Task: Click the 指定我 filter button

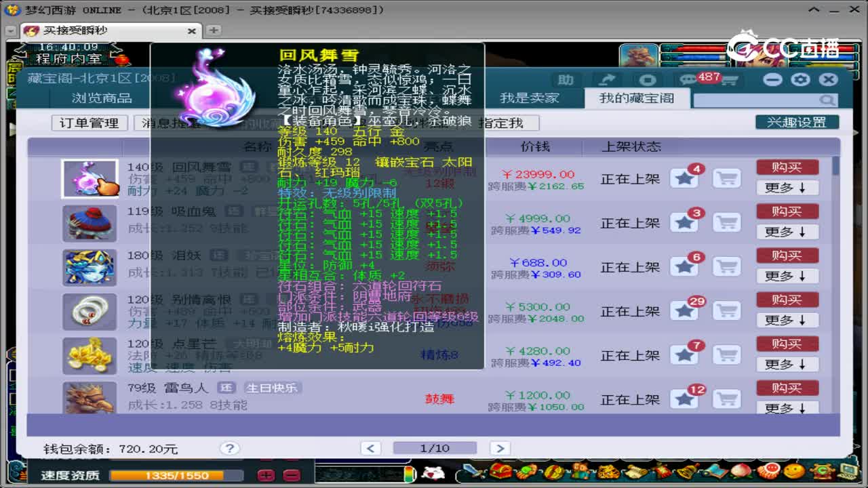Action: pyautogui.click(x=500, y=123)
